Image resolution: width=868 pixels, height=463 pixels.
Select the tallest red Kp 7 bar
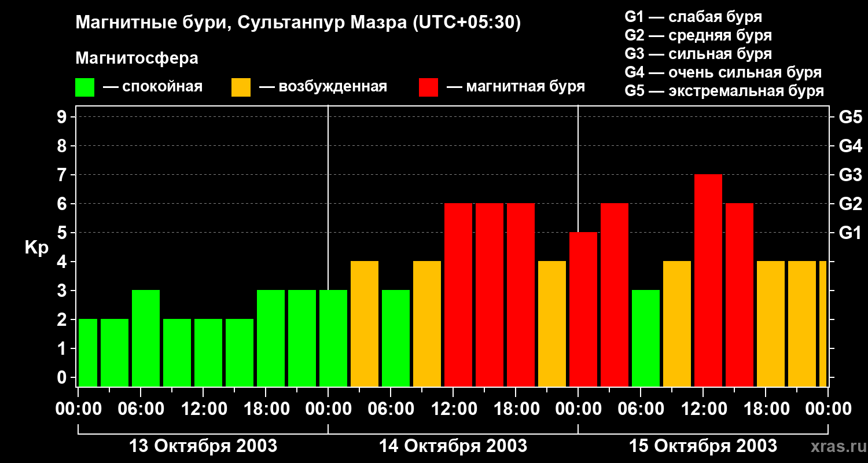(708, 281)
